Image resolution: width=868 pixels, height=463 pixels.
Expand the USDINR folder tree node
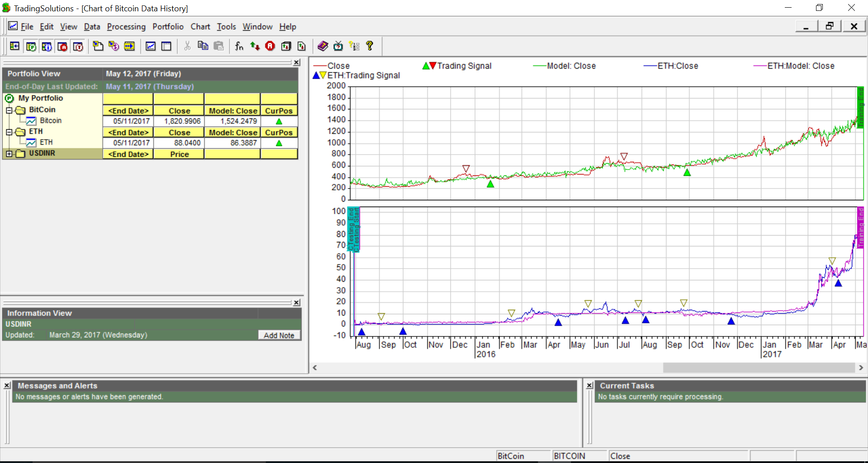9,154
